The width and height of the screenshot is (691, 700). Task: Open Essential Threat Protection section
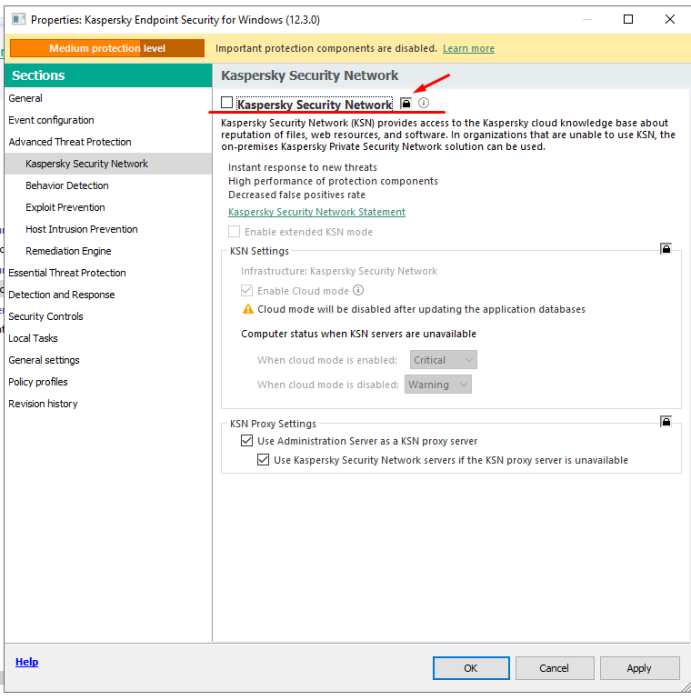[108, 273]
